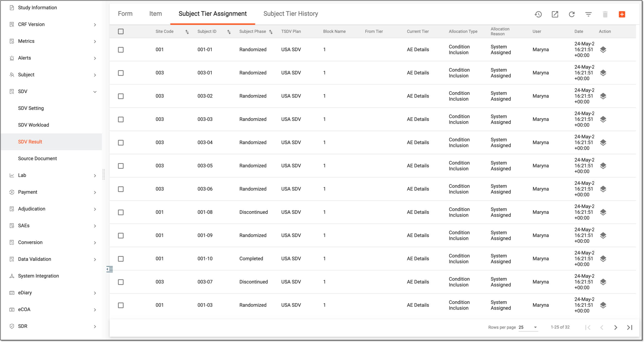Go to next page arrow

click(615, 327)
